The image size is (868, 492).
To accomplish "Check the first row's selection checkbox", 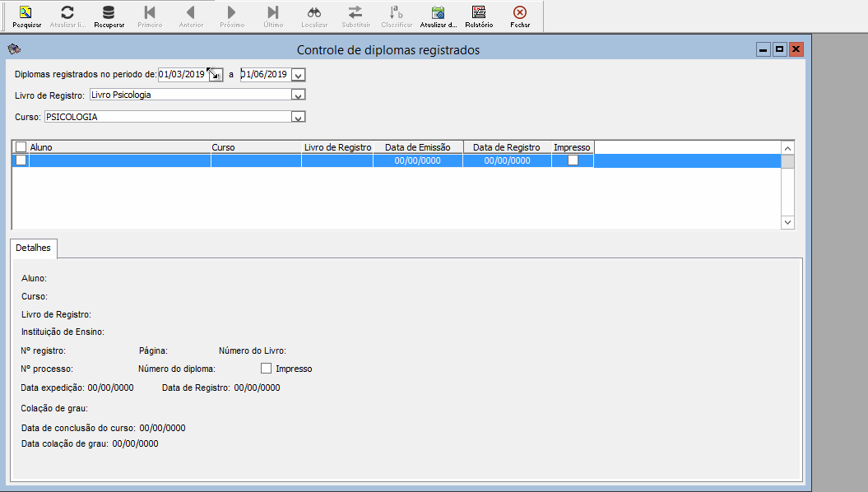I will click(x=21, y=160).
